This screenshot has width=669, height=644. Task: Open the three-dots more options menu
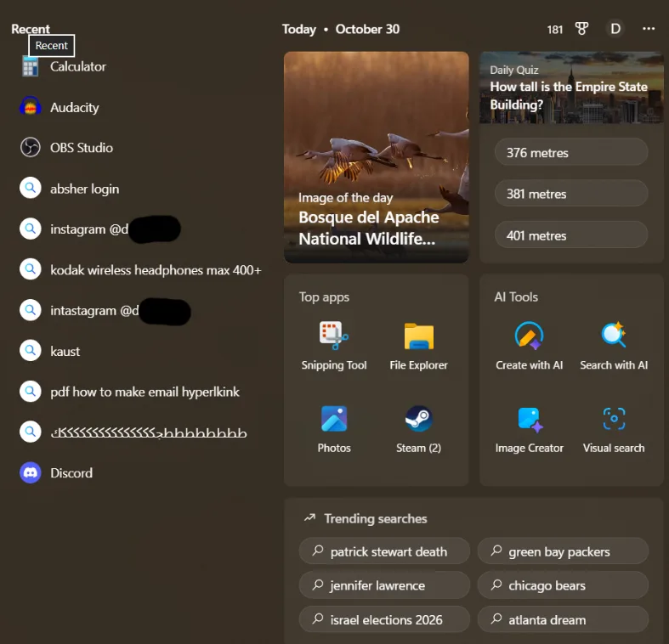649,29
